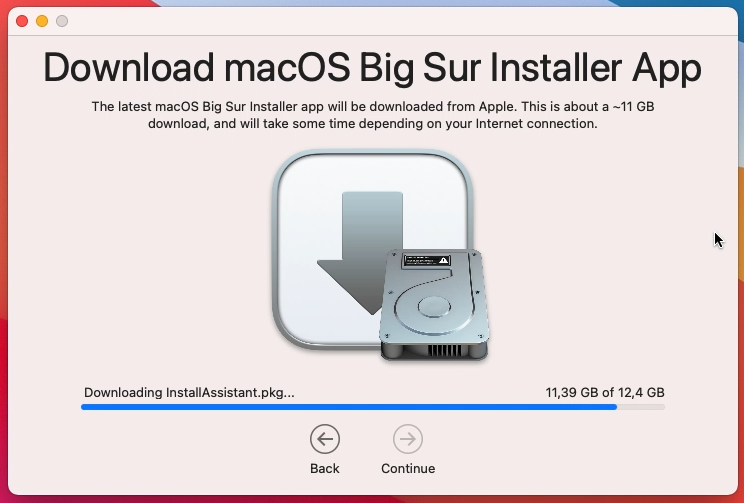
Task: Click the unfilled grey end of progress bar
Action: (641, 407)
